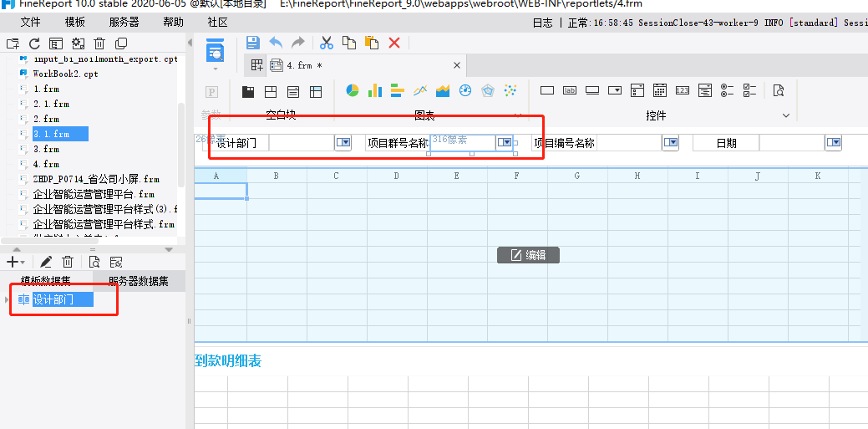Viewport: 868px width, 429px height.
Task: Click the 编辑 button on the report block
Action: pos(528,255)
